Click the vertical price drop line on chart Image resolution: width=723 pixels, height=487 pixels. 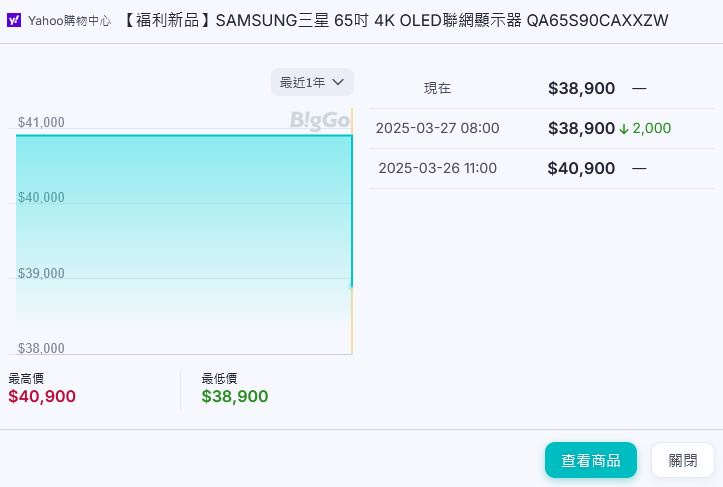(x=351, y=210)
